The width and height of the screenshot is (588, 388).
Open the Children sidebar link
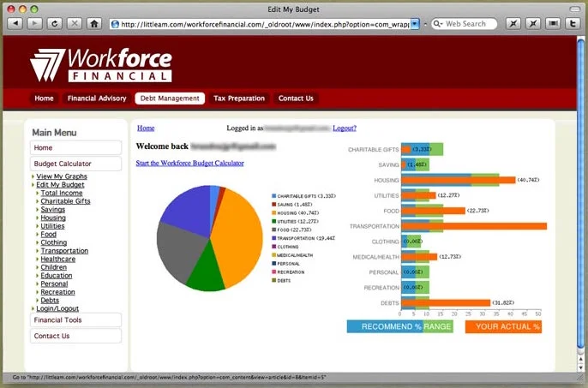pyautogui.click(x=54, y=267)
